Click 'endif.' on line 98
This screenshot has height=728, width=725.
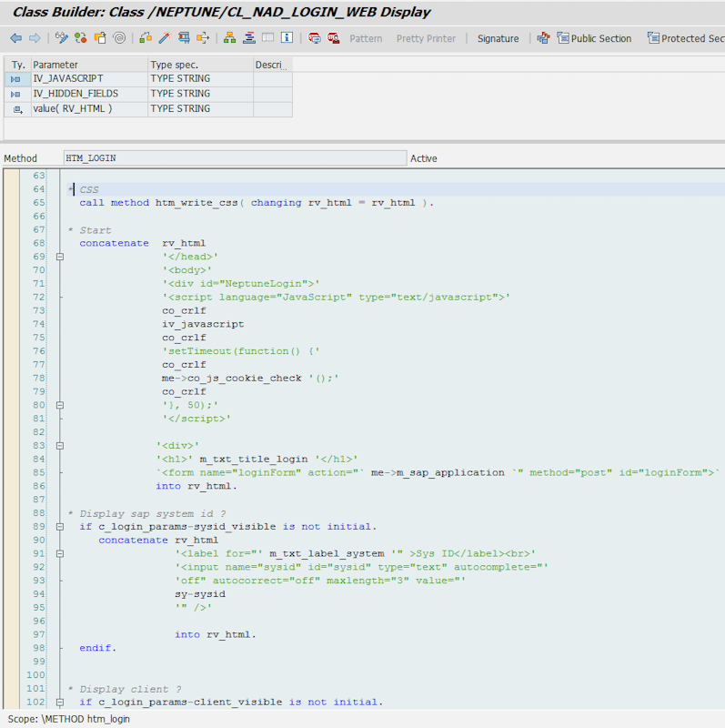point(98,648)
